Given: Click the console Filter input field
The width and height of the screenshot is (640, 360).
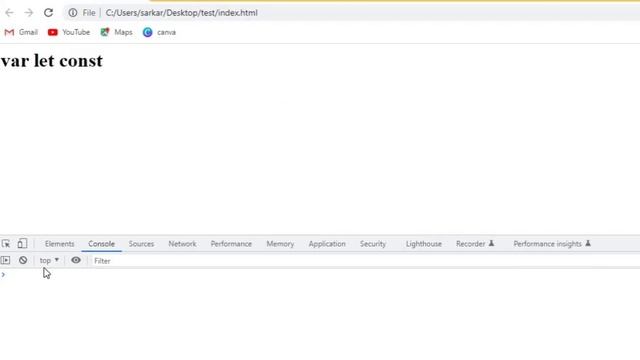Looking at the screenshot, I should (x=365, y=260).
